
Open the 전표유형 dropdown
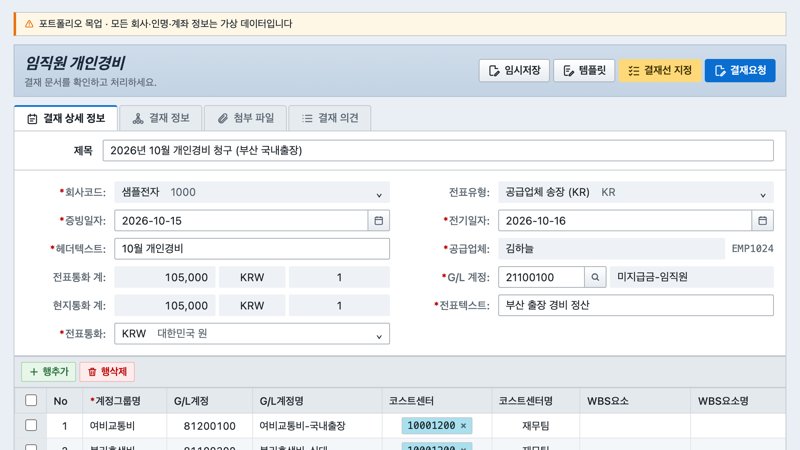click(636, 192)
